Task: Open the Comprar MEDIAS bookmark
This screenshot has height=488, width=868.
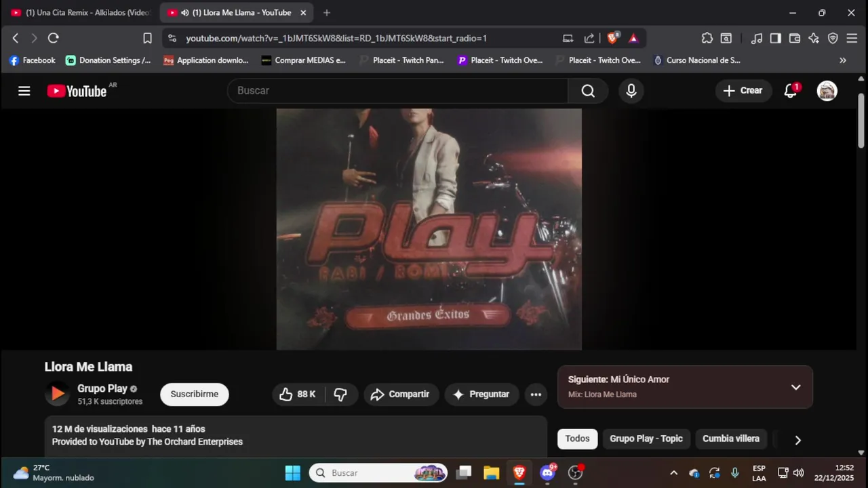Action: point(304,60)
